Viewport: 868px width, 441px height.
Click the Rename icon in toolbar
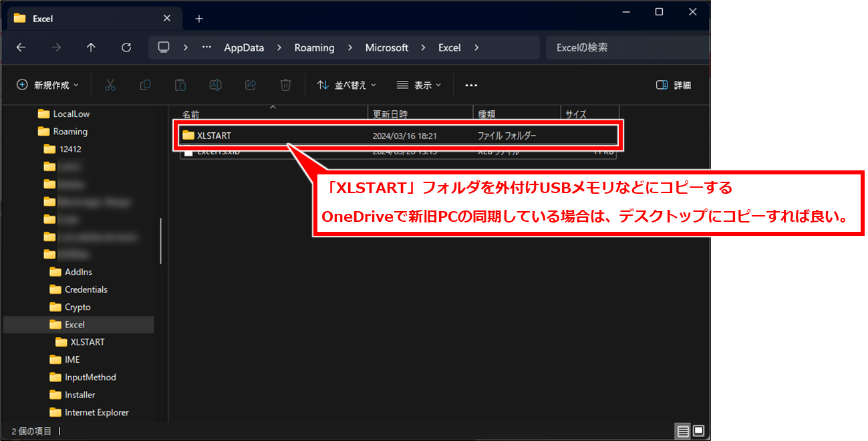215,85
